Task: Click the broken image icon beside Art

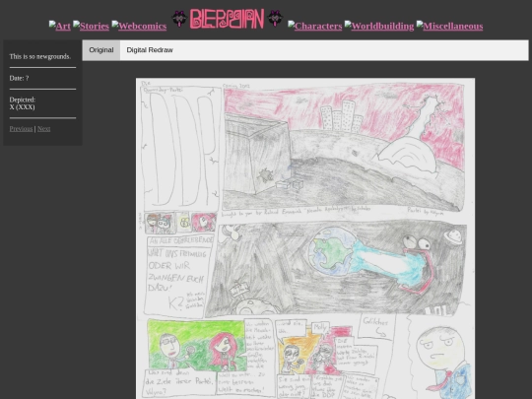Action: [52, 24]
